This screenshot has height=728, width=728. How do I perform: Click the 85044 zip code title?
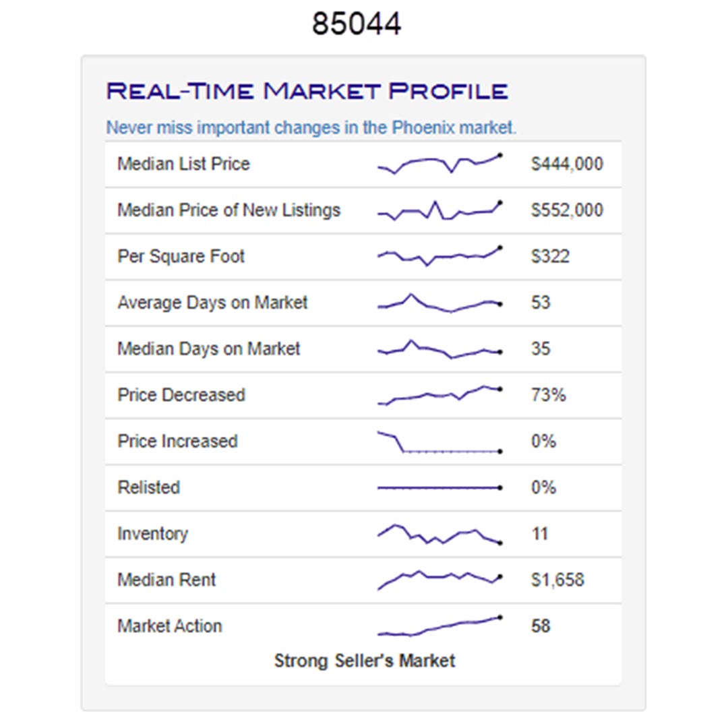point(357,25)
